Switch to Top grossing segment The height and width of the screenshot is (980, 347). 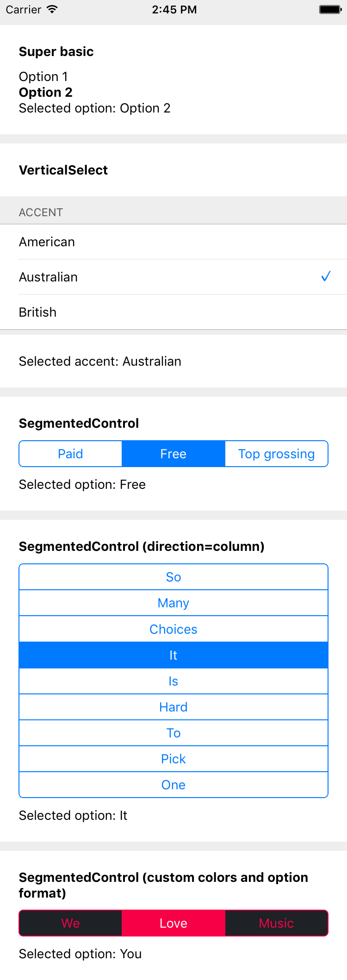[x=277, y=454]
